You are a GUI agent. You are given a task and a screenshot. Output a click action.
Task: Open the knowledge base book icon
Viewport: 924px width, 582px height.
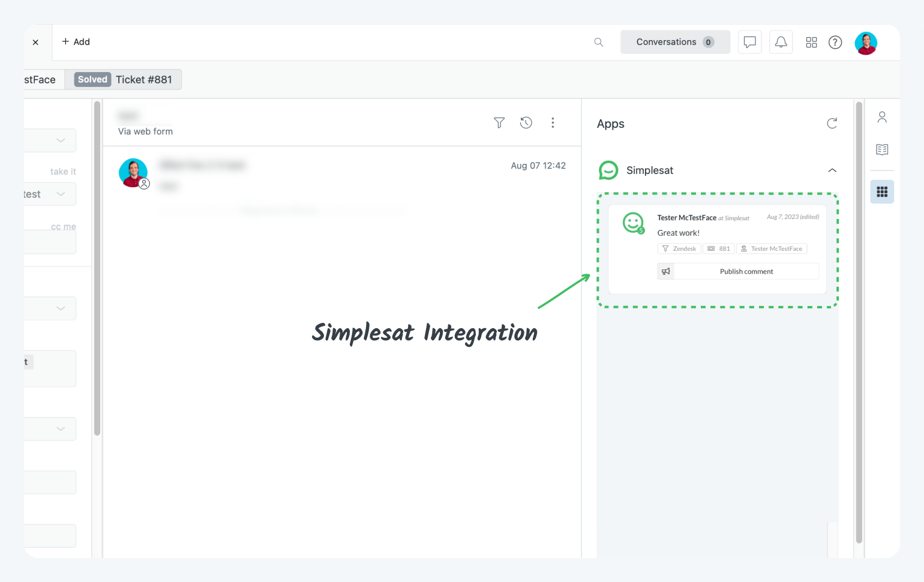[882, 149]
